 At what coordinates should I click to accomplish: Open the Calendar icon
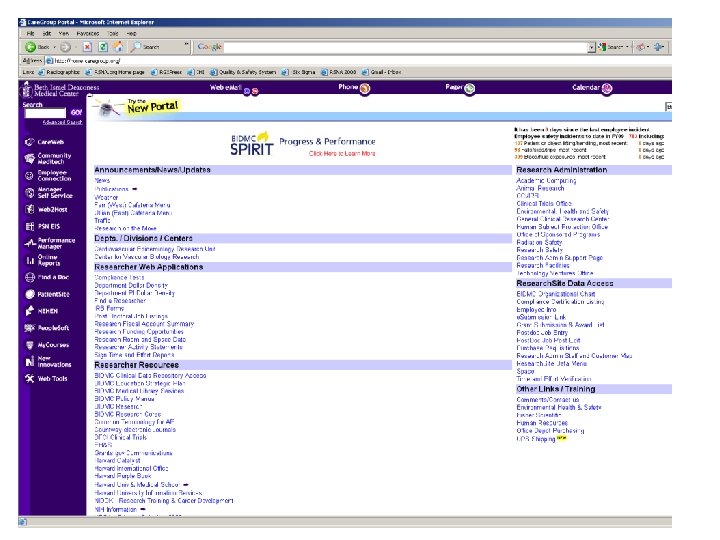click(607, 88)
